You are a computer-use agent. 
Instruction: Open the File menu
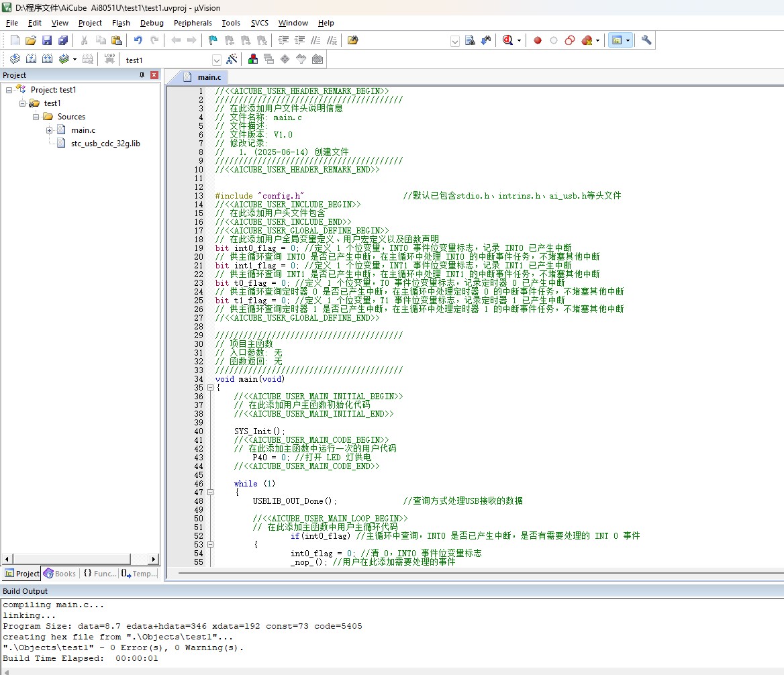(x=12, y=23)
